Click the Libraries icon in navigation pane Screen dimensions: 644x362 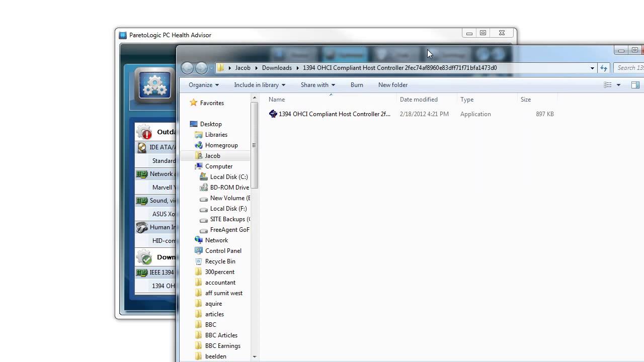pyautogui.click(x=199, y=135)
